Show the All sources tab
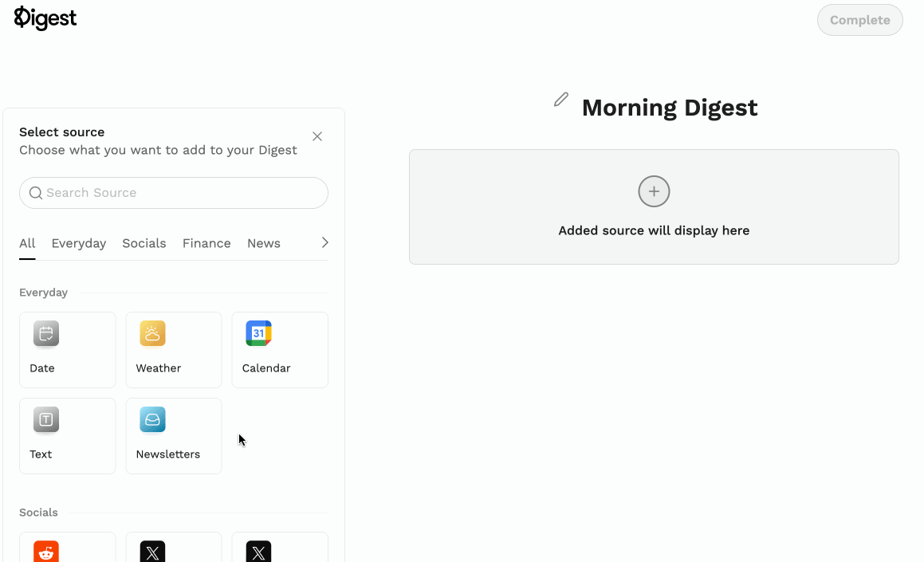This screenshot has width=924, height=562. (x=27, y=243)
